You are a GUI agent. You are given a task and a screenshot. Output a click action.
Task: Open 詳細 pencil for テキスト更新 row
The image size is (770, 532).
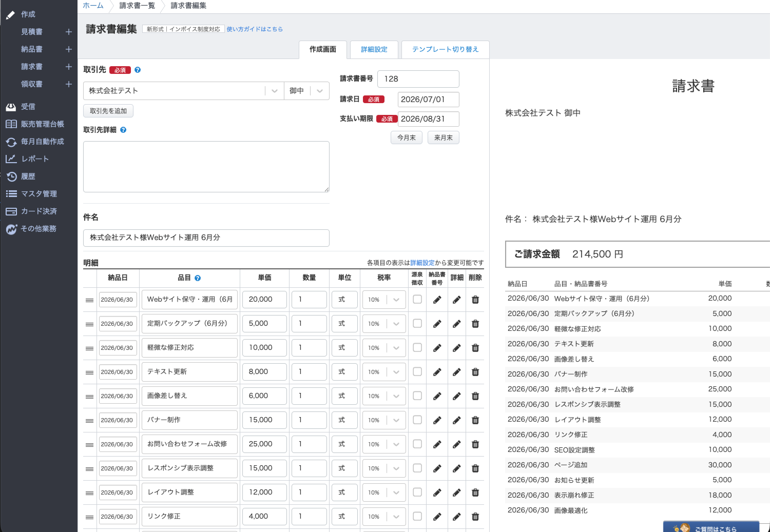click(x=457, y=372)
